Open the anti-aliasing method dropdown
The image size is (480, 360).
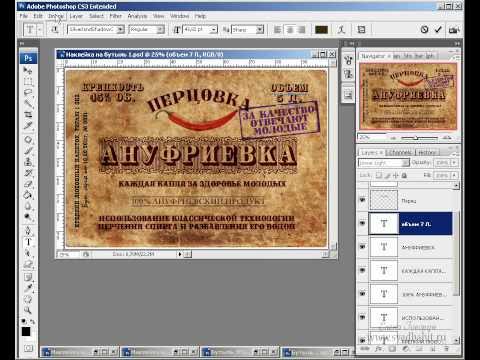[x=260, y=30]
